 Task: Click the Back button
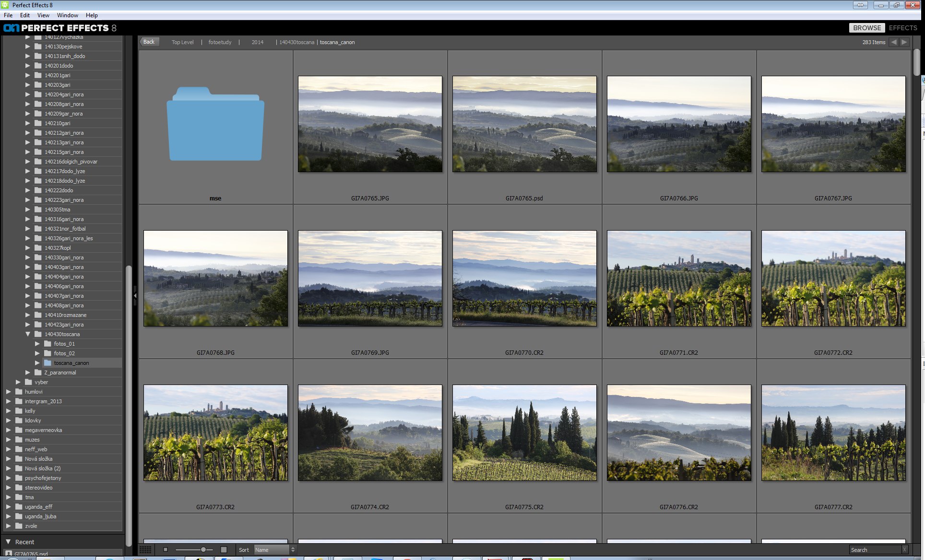(x=149, y=42)
